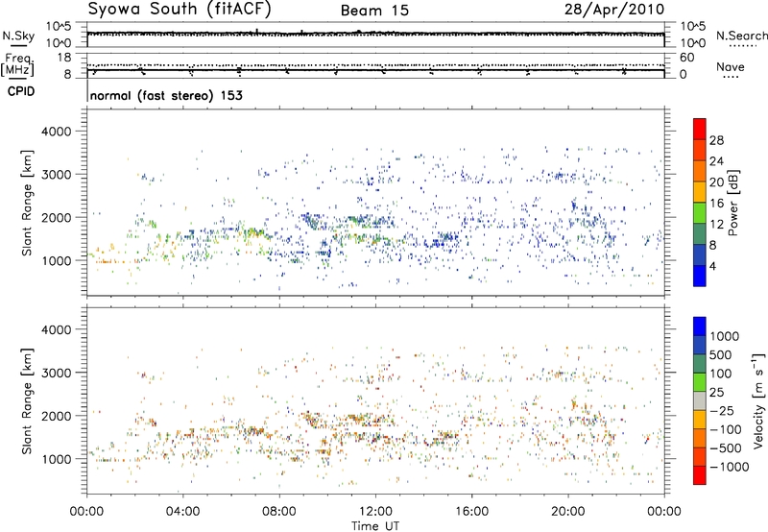
Task: Click the 'Power [dB]' colorbar label
Action: pos(732,203)
